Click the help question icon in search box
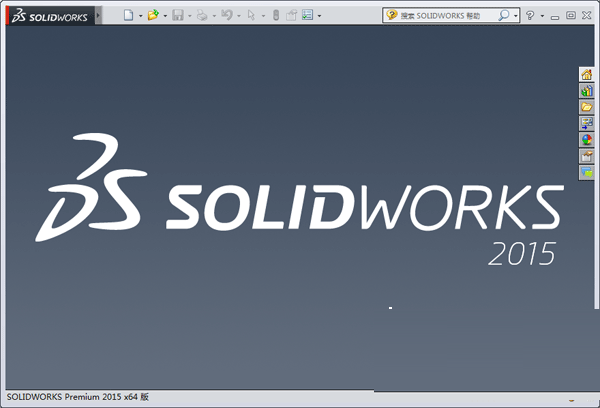This screenshot has height=408, width=600. 391,15
